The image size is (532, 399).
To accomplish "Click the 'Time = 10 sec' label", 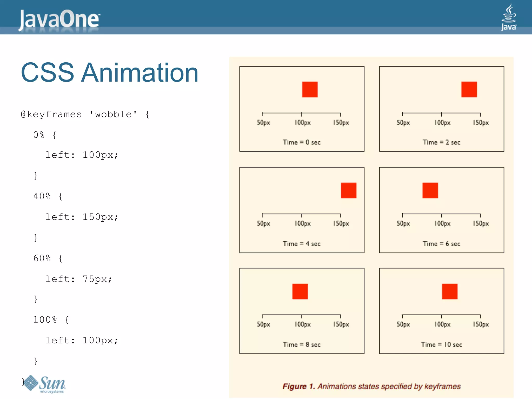I will [441, 344].
